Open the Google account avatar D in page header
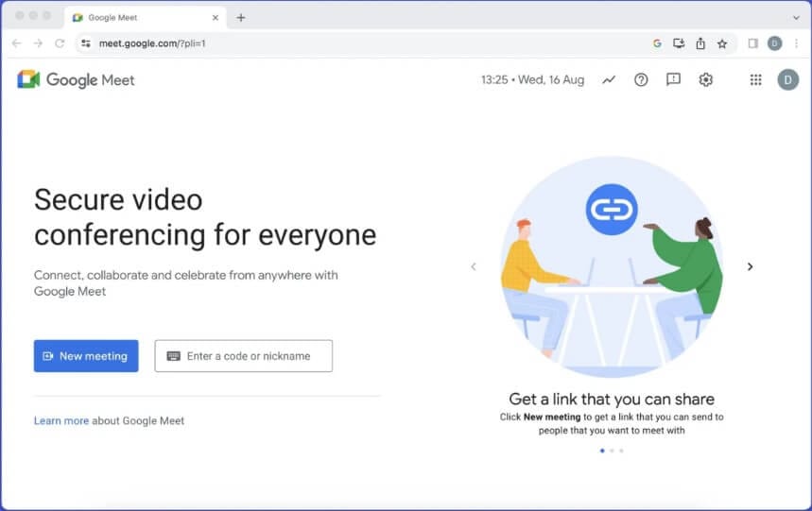The width and height of the screenshot is (812, 511). click(787, 79)
